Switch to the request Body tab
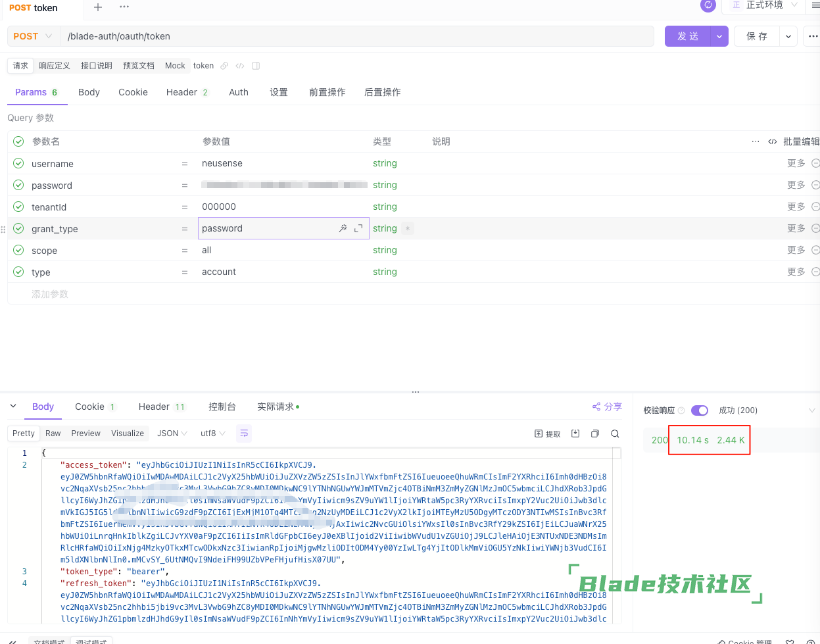The image size is (820, 644). coord(89,92)
